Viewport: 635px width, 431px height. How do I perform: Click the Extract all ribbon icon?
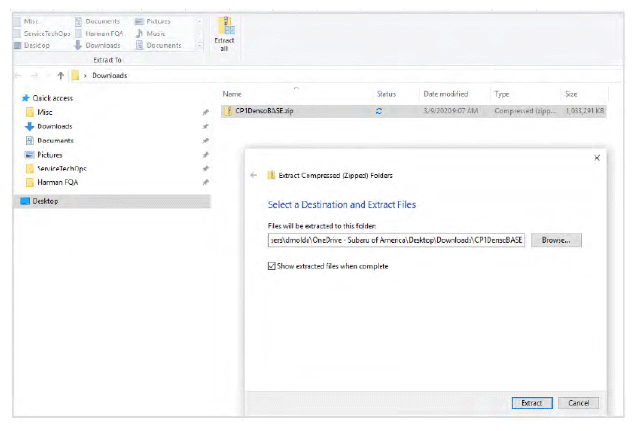pos(225,31)
